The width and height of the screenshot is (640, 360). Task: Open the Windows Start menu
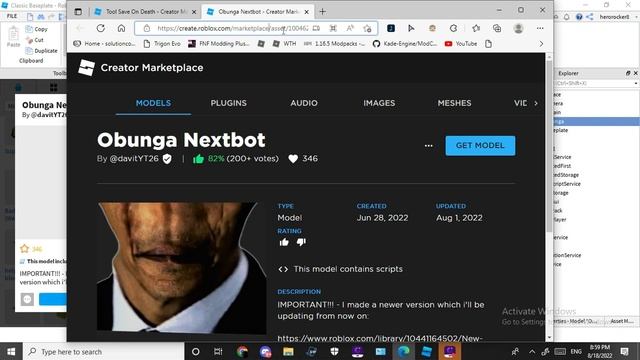point(11,351)
